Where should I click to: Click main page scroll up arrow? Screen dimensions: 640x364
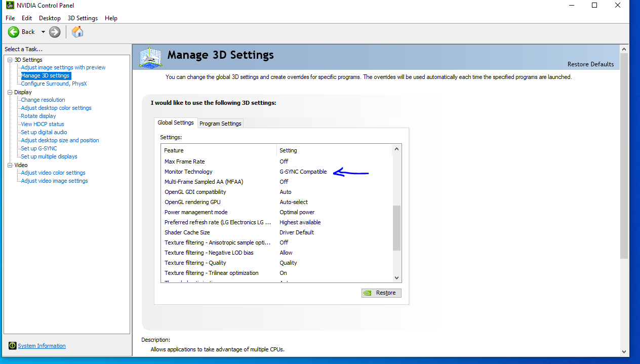pyautogui.click(x=624, y=49)
